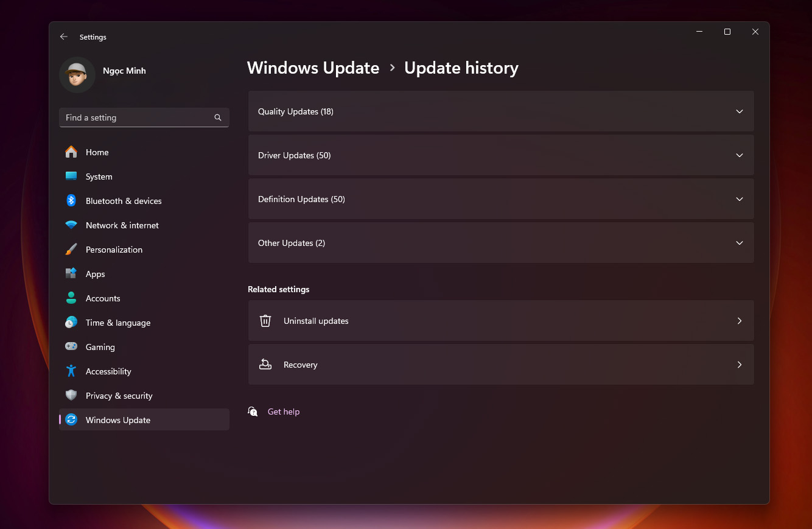Select Privacy & security in sidebar
The width and height of the screenshot is (812, 529).
click(144, 396)
